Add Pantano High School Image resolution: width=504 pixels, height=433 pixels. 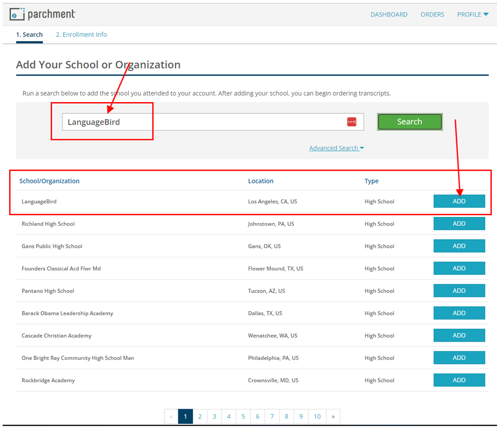point(459,290)
